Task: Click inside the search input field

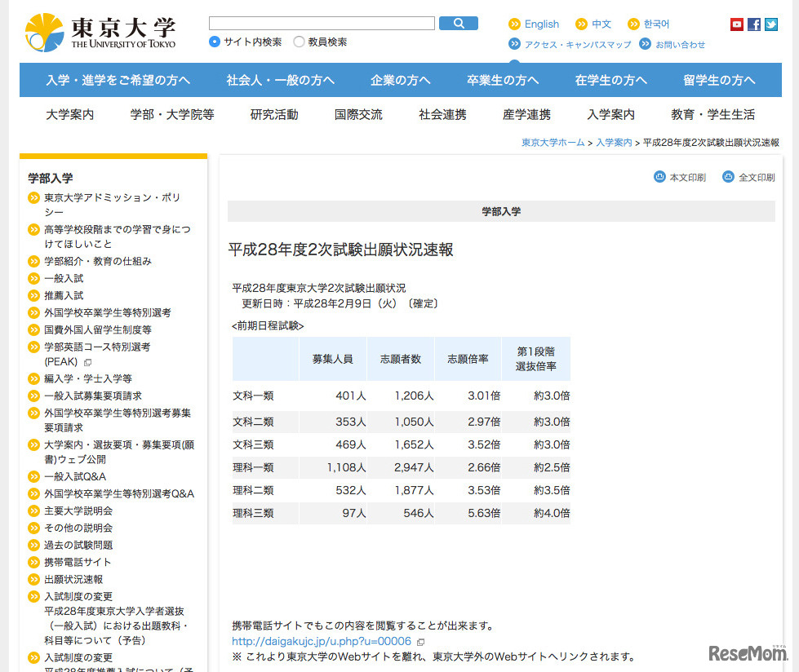Action: (x=321, y=23)
